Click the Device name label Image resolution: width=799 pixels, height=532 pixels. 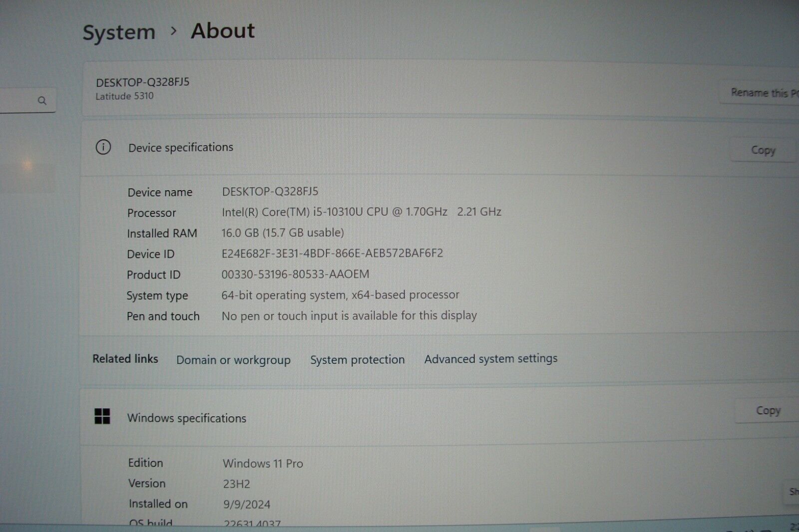point(160,192)
